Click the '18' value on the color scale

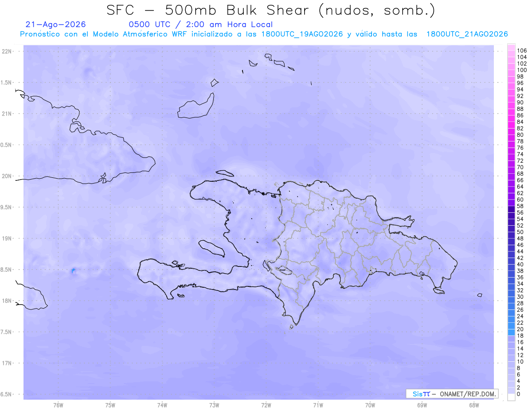point(520,336)
